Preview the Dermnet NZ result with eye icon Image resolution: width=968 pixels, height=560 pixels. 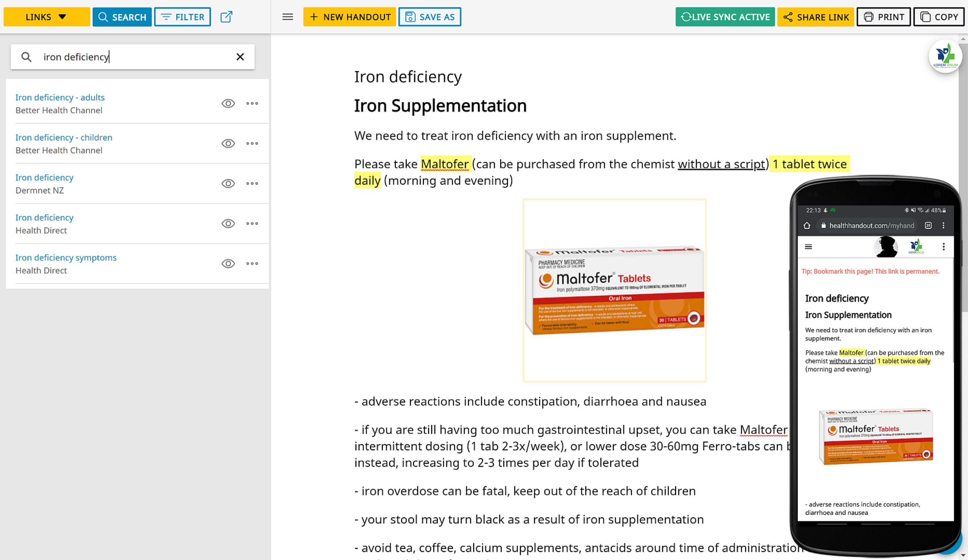[228, 183]
